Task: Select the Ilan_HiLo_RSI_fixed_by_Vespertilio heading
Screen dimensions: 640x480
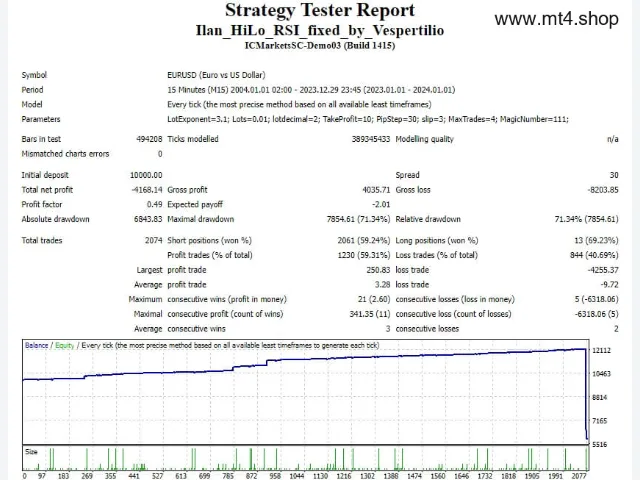Action: point(320,30)
